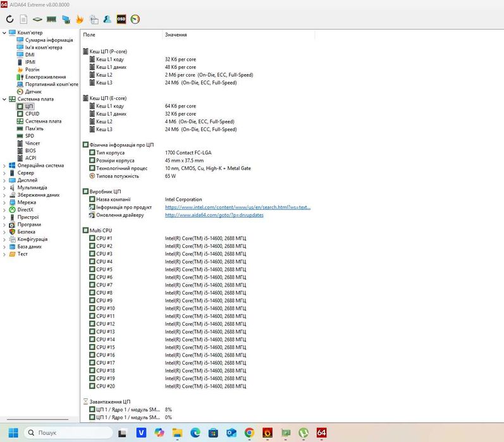Click the Refresh toolbar icon
Viewport: 504px width, 442px height.
pos(9,20)
